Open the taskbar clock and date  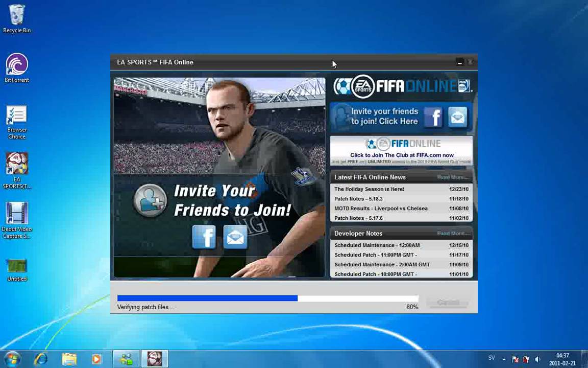click(x=562, y=359)
